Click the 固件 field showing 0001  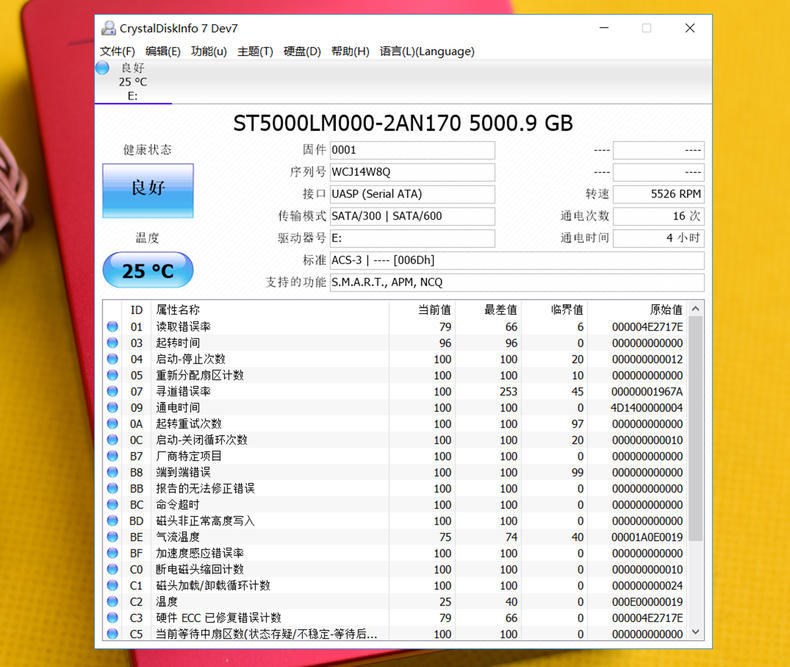[412, 150]
